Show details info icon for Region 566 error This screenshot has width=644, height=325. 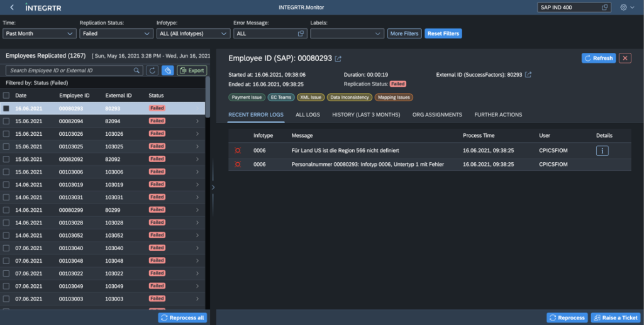602,151
